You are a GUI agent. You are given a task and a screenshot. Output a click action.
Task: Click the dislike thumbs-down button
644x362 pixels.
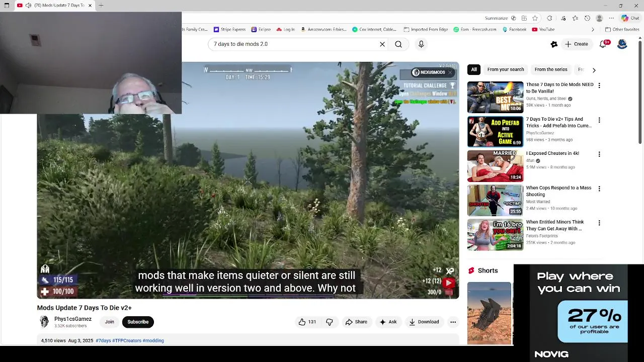[x=330, y=322]
